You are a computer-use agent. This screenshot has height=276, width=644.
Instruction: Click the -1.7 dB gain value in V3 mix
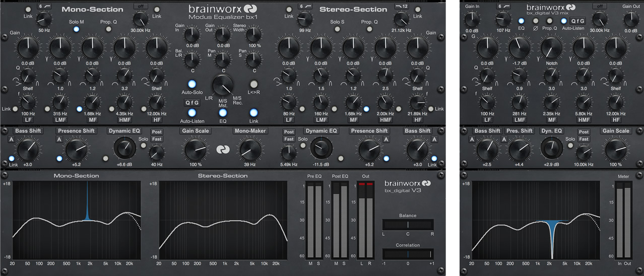(x=519, y=63)
